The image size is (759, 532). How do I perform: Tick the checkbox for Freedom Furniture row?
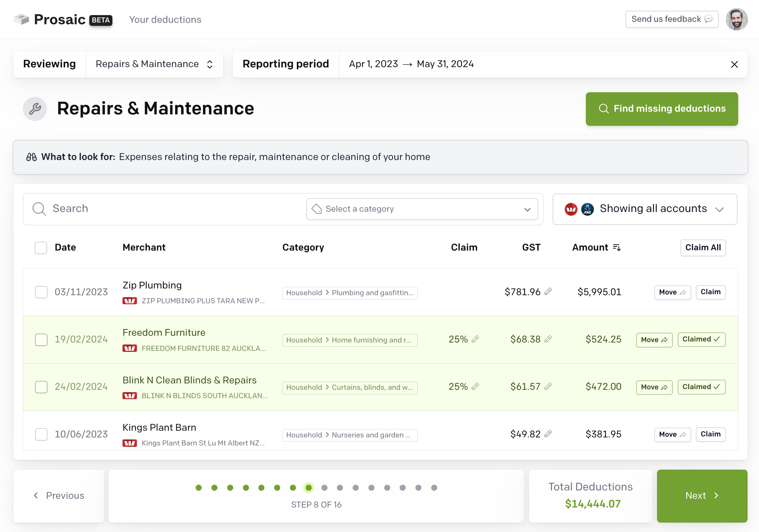[41, 339]
